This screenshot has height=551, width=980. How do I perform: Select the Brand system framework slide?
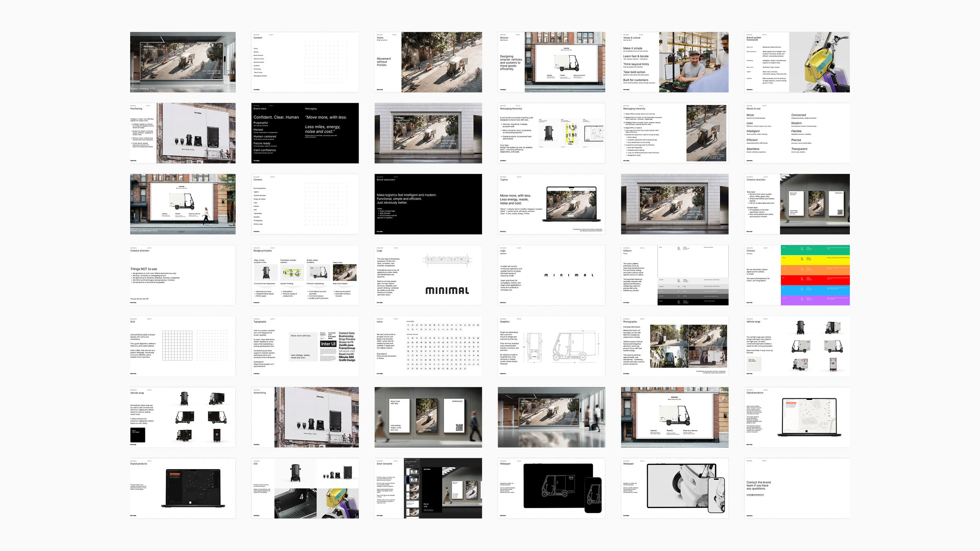tap(797, 62)
